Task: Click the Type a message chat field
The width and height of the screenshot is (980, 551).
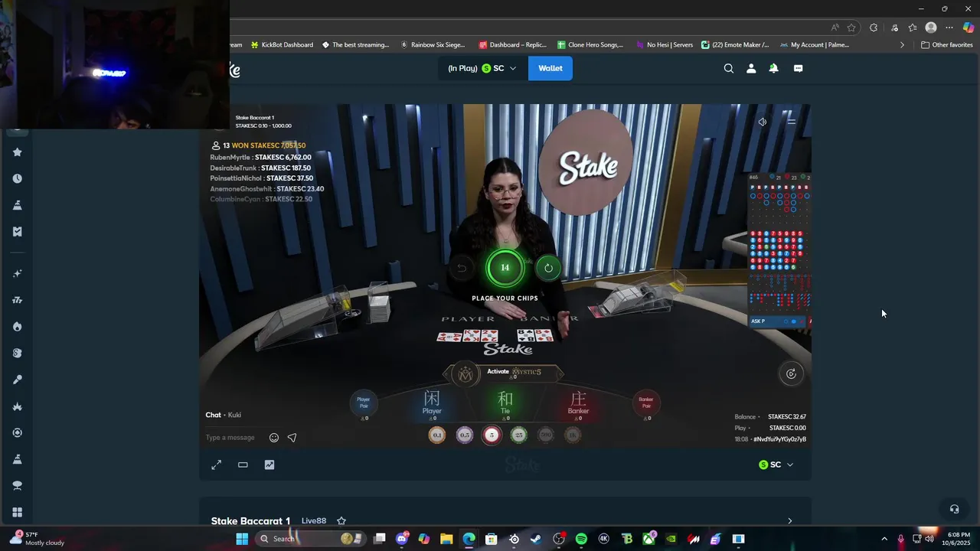Action: pyautogui.click(x=230, y=438)
